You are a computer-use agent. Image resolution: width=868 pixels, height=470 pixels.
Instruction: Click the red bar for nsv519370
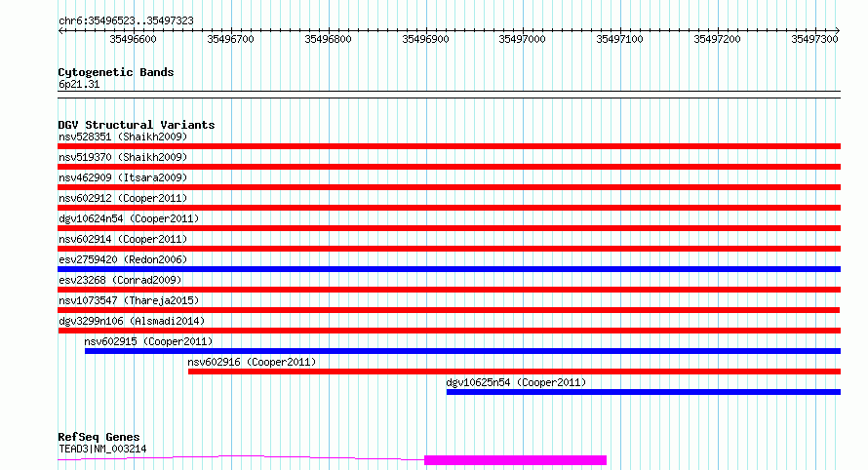(449, 167)
